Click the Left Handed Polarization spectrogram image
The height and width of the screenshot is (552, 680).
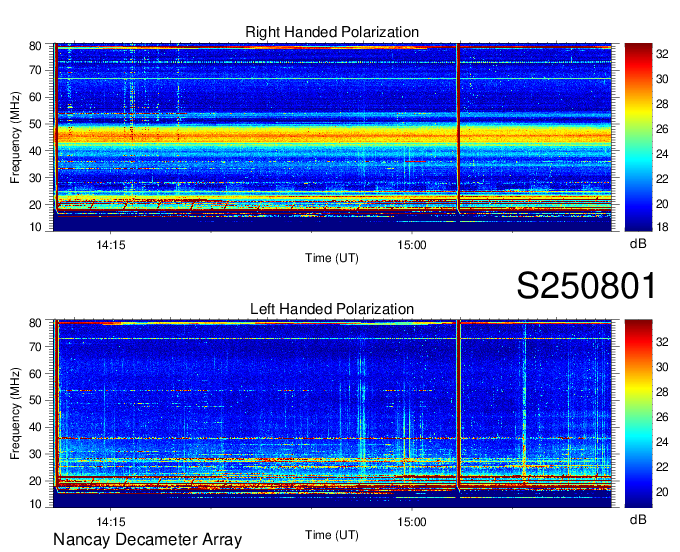(332, 414)
